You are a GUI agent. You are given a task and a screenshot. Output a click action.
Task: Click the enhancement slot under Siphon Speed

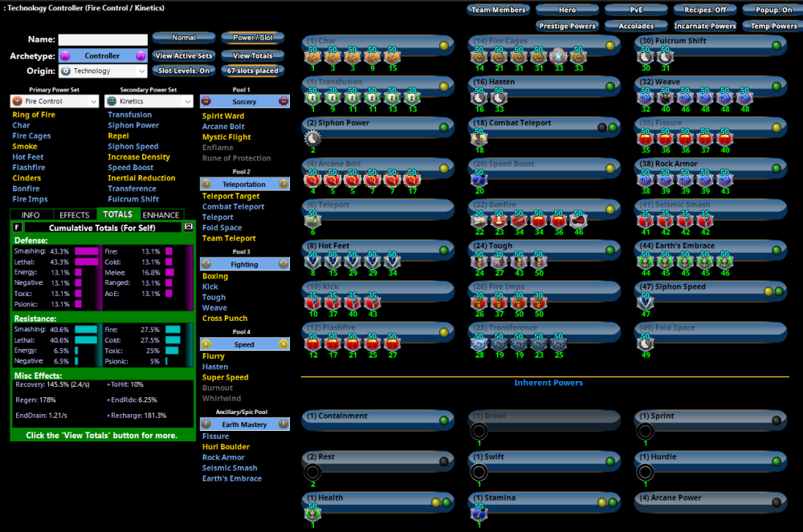coord(646,303)
